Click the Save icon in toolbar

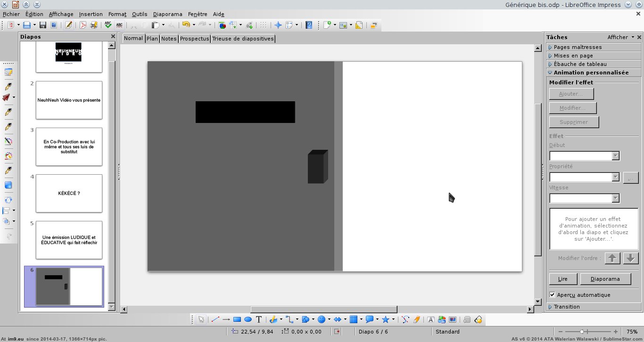click(x=43, y=25)
